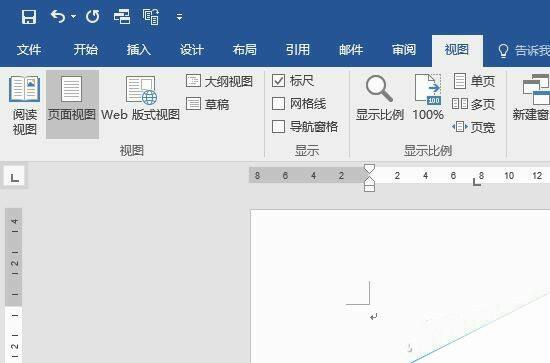Select Page Layout view (页面视图)
This screenshot has width=550, height=363.
click(x=72, y=104)
